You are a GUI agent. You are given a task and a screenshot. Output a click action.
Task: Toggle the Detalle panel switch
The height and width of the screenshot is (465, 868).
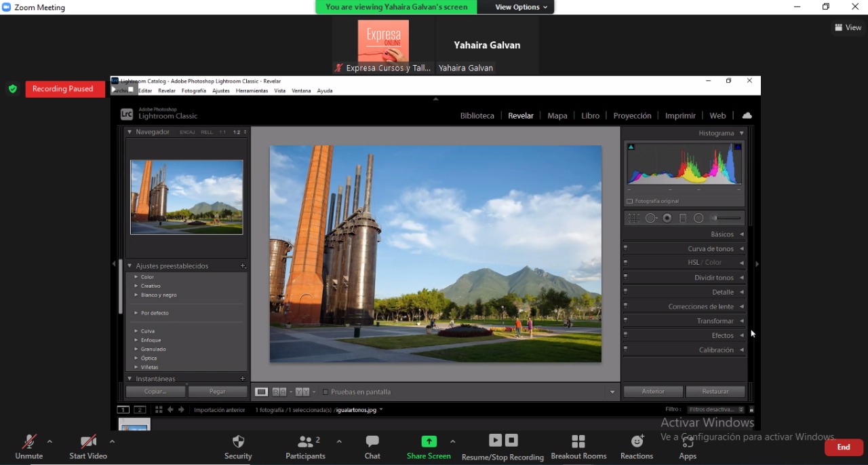(625, 292)
